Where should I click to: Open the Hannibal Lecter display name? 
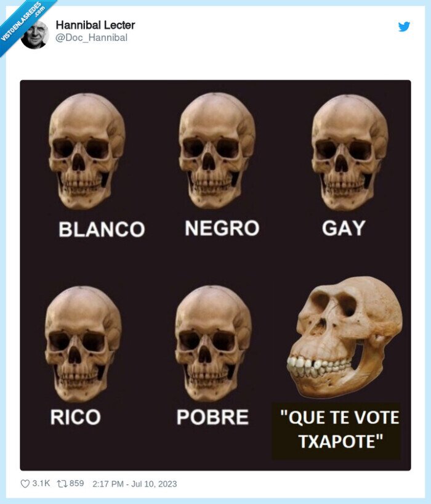pyautogui.click(x=95, y=25)
